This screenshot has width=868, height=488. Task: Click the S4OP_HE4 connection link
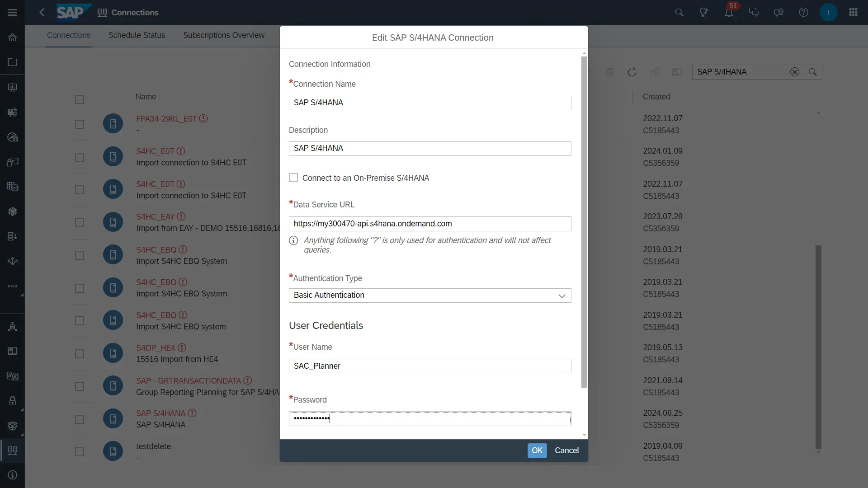[x=156, y=348]
